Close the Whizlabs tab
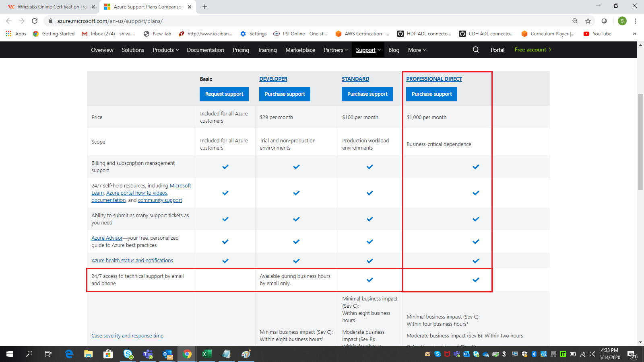Screen dimensions: 644x362 coord(93,7)
